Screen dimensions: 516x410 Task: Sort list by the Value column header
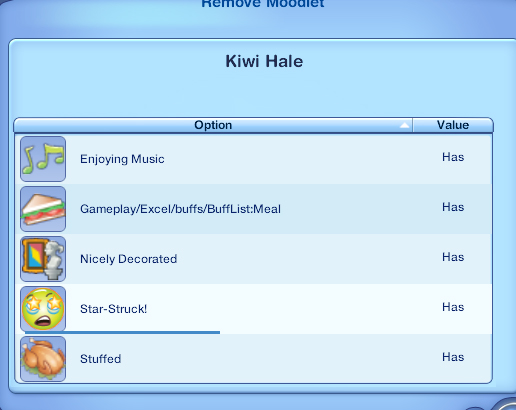(x=453, y=125)
